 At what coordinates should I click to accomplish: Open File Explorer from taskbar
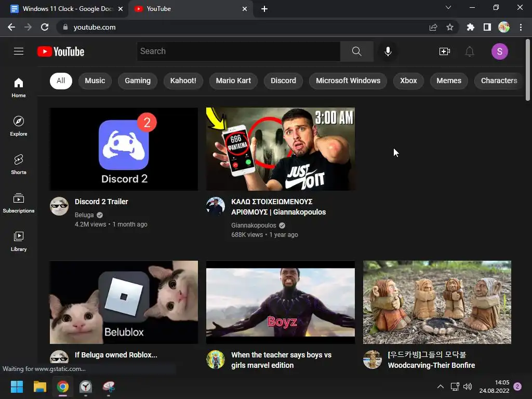39,387
